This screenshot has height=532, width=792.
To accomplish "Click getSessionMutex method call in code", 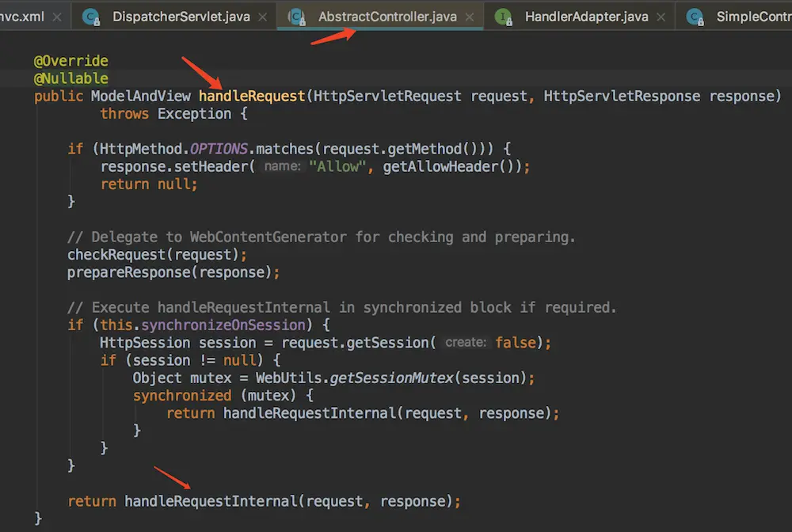I will coord(391,378).
